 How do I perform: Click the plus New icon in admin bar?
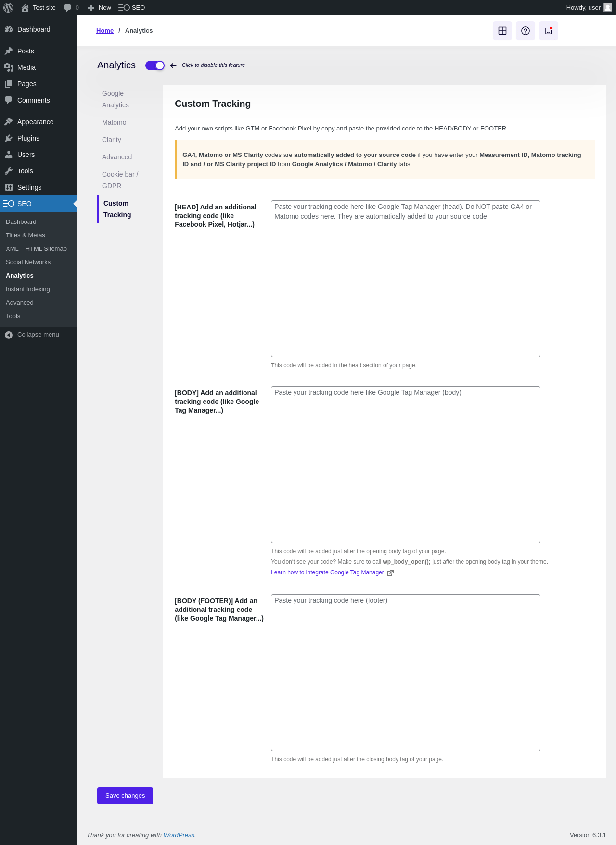91,8
